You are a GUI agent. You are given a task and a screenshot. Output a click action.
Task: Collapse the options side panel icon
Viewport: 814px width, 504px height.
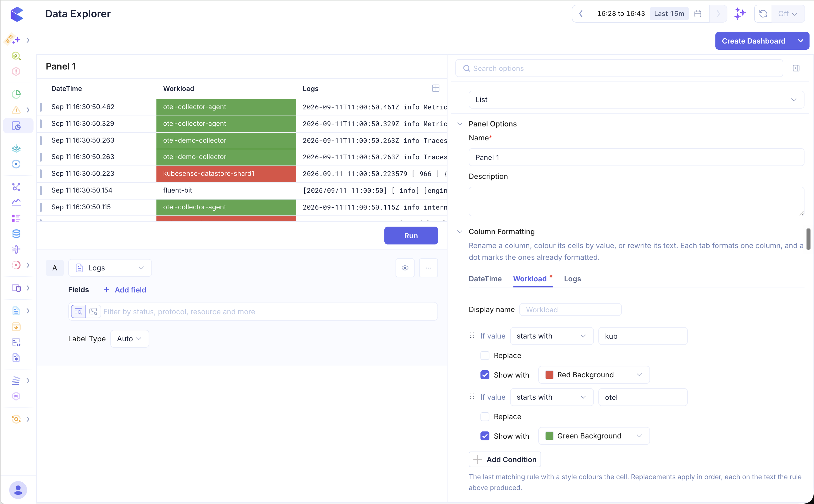click(x=796, y=68)
